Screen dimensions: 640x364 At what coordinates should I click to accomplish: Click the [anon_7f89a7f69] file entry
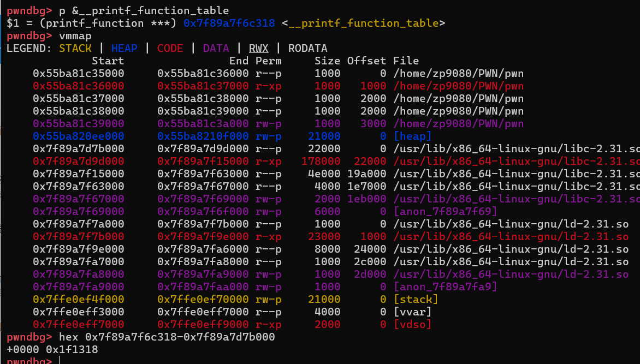(445, 212)
